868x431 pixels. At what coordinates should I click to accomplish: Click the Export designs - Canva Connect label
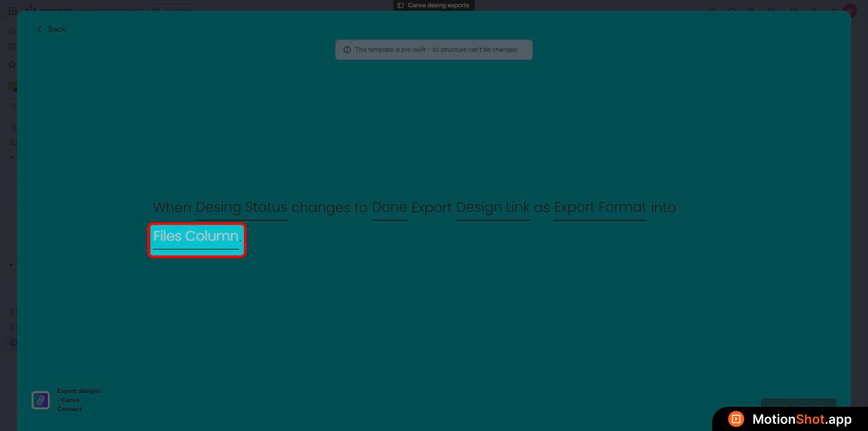pos(78,400)
